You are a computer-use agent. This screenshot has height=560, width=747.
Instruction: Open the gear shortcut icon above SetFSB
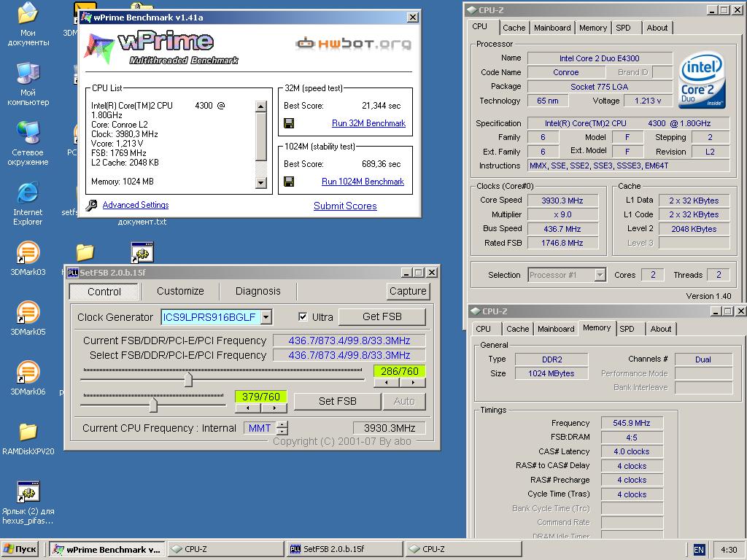[142, 252]
